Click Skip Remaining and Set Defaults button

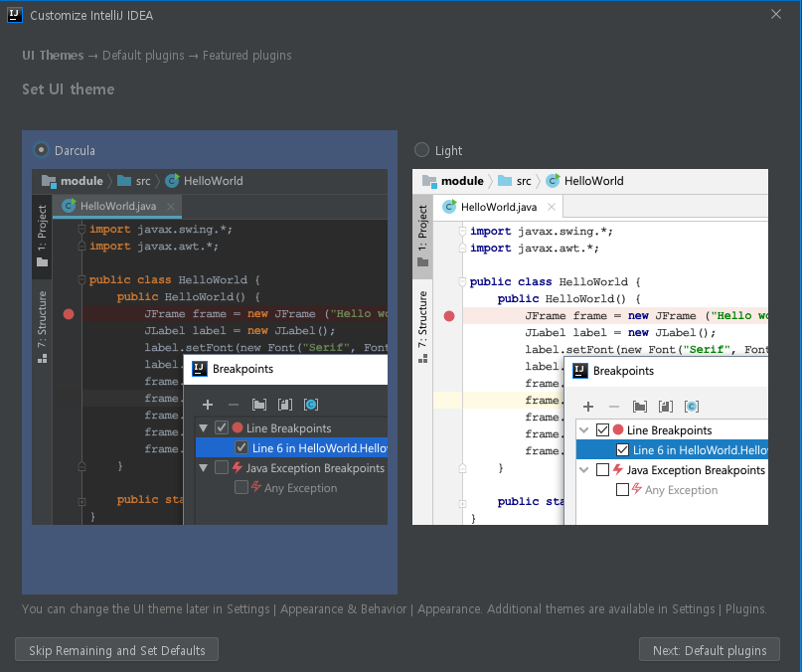(x=116, y=650)
